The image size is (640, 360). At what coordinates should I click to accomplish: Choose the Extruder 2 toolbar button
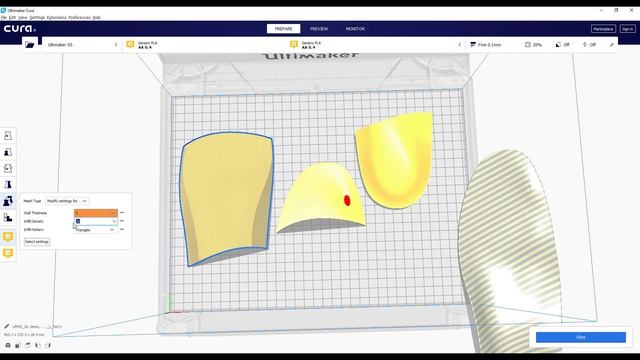[8, 253]
